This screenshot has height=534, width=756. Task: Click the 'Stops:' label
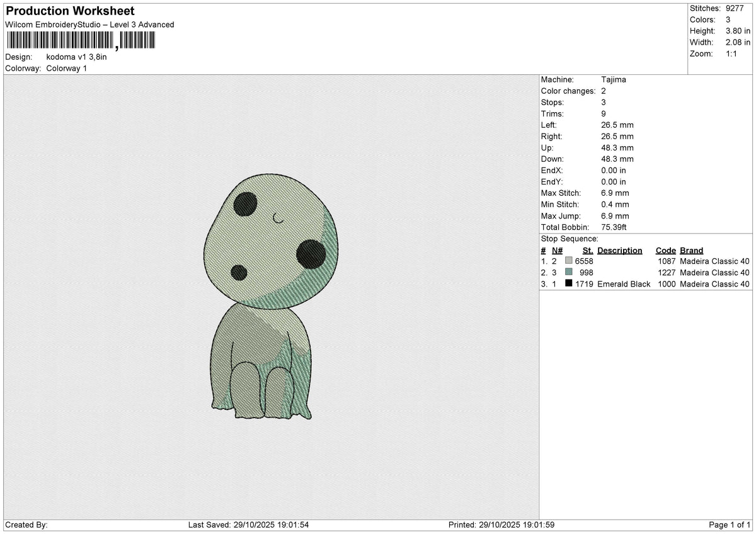click(x=553, y=102)
